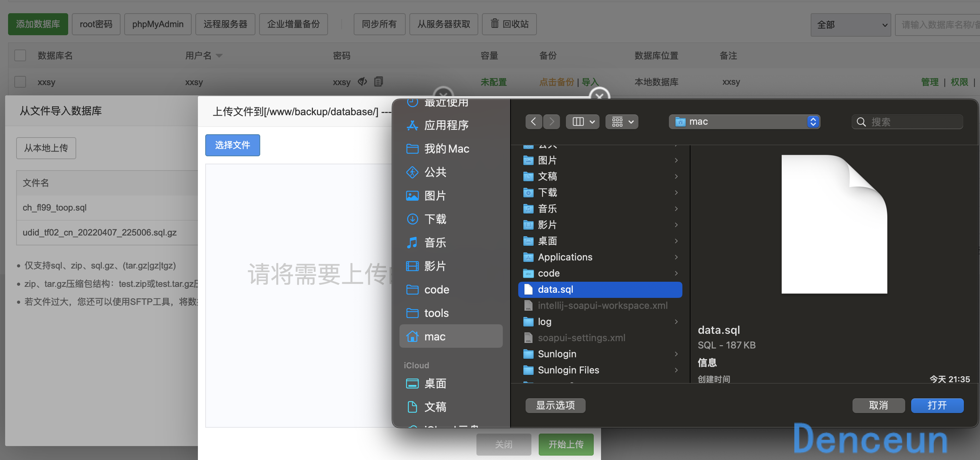Click the Finder back navigation arrow
980x460 pixels.
tap(534, 122)
